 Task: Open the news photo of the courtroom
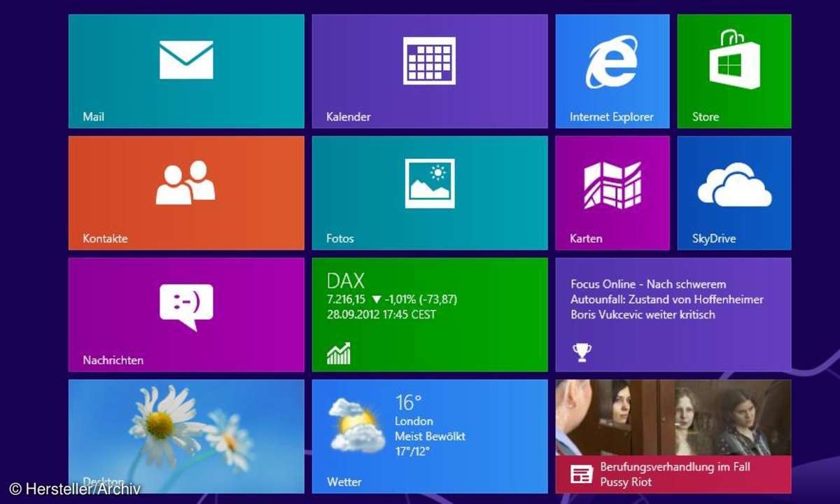(x=673, y=418)
